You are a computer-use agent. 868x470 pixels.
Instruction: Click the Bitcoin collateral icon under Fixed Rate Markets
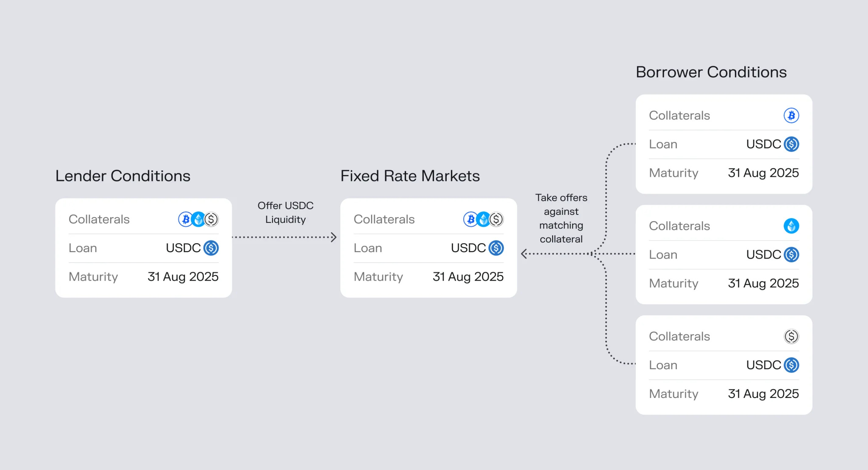470,220
